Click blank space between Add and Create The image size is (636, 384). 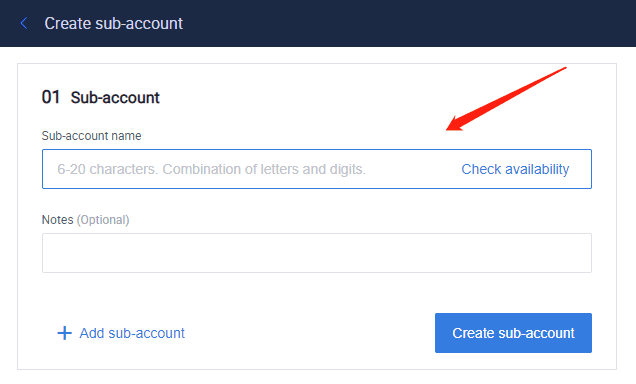308,333
